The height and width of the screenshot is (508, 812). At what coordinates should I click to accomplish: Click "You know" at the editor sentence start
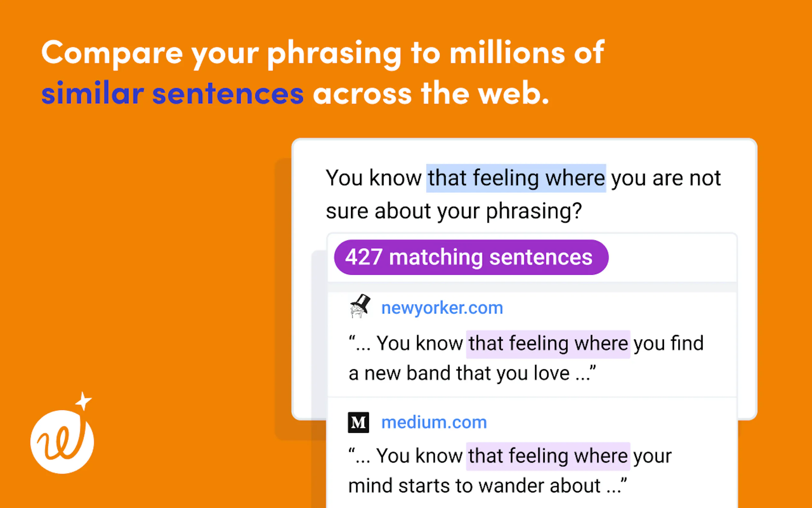pyautogui.click(x=374, y=178)
